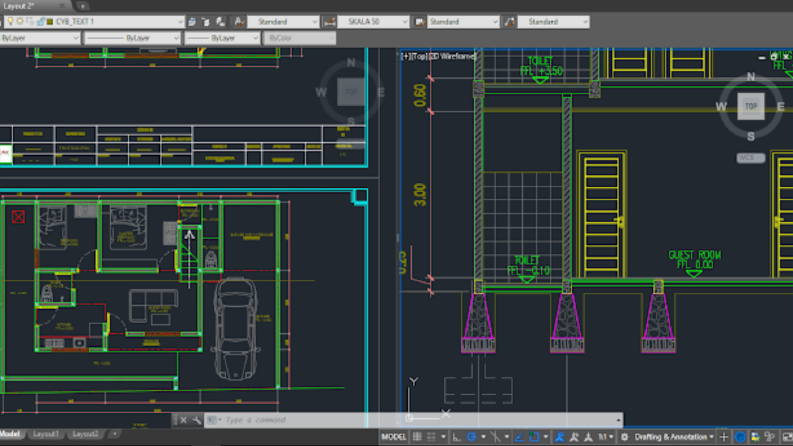The image size is (793, 446).
Task: Click the new drawing plus tab
Action: coord(82,6)
